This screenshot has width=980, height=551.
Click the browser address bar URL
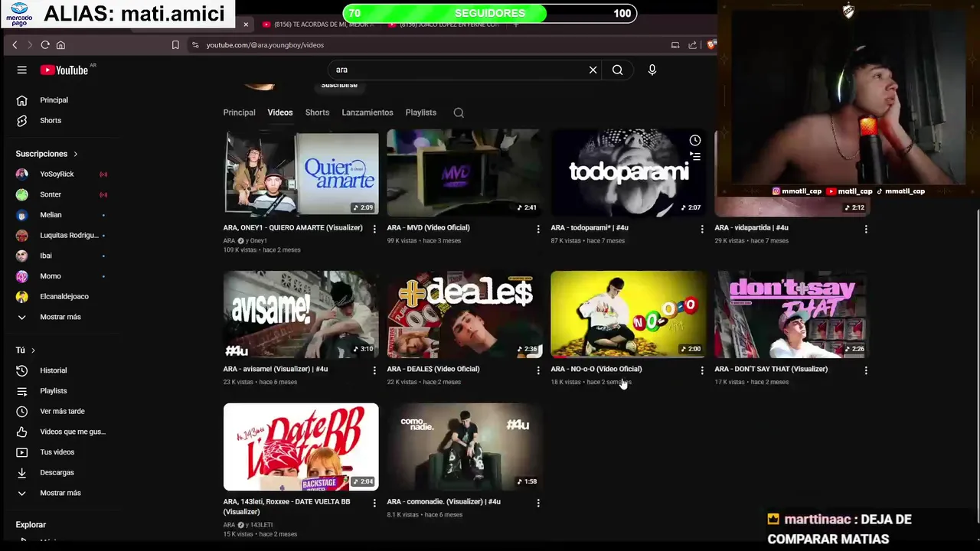265,45
